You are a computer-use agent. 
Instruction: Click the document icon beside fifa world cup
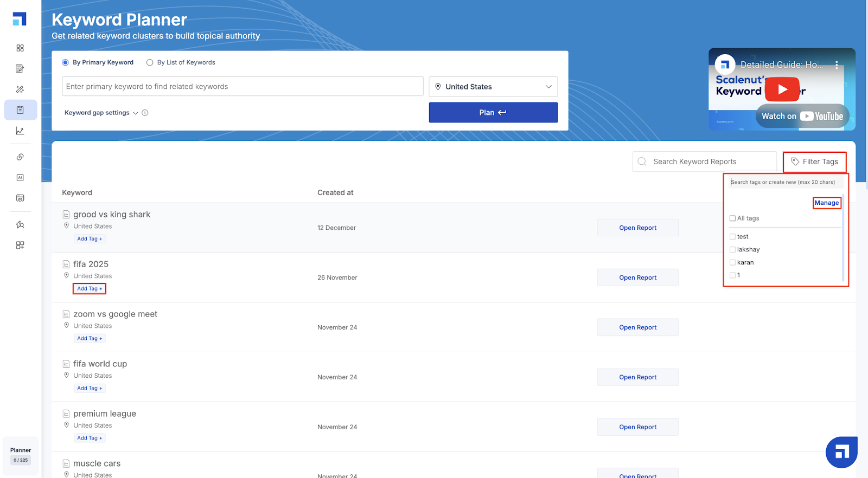point(66,364)
